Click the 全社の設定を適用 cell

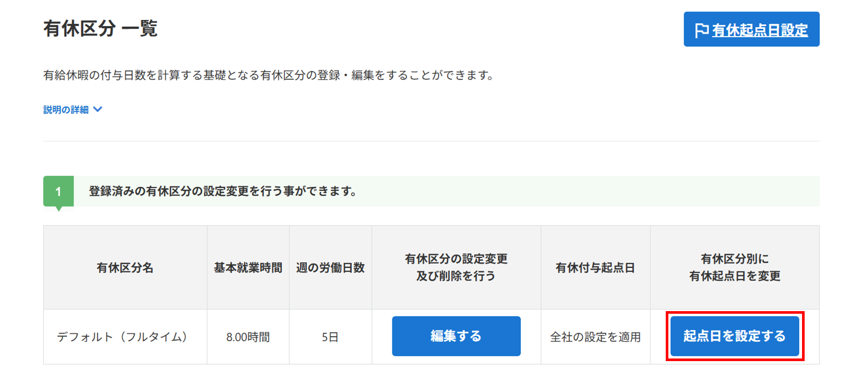click(x=595, y=337)
